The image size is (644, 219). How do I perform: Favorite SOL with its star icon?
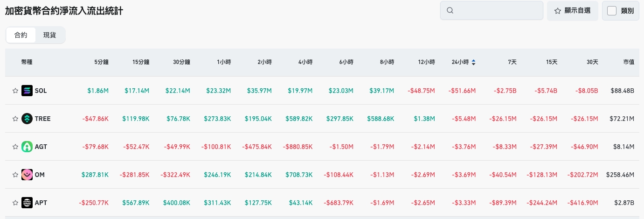[x=15, y=91]
